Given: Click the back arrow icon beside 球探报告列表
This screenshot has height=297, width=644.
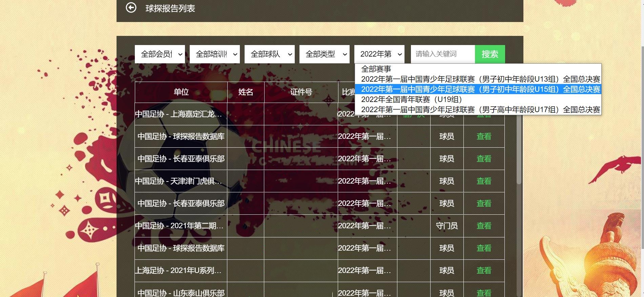Looking at the screenshot, I should 131,8.
